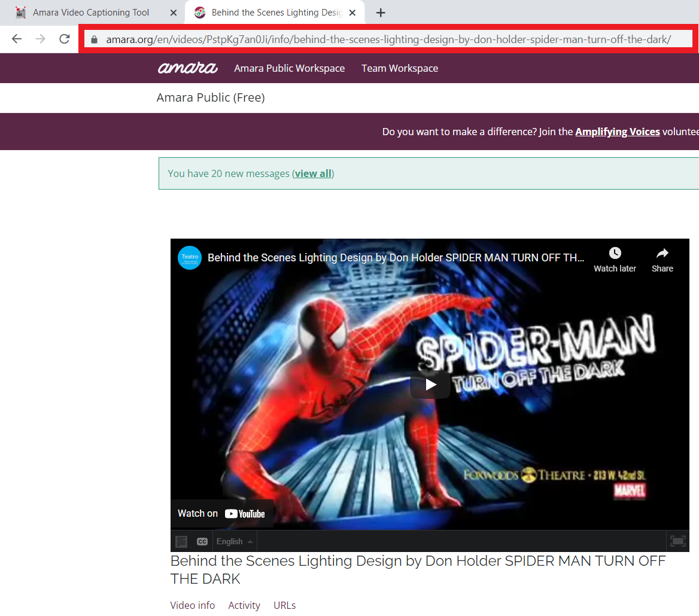Click the Watch later clock icon
699x616 pixels.
615,254
